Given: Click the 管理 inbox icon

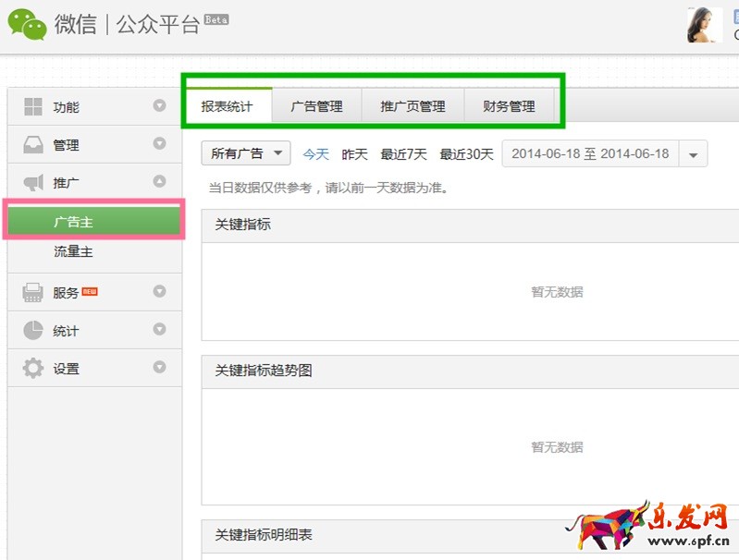Looking at the screenshot, I should pyautogui.click(x=33, y=144).
